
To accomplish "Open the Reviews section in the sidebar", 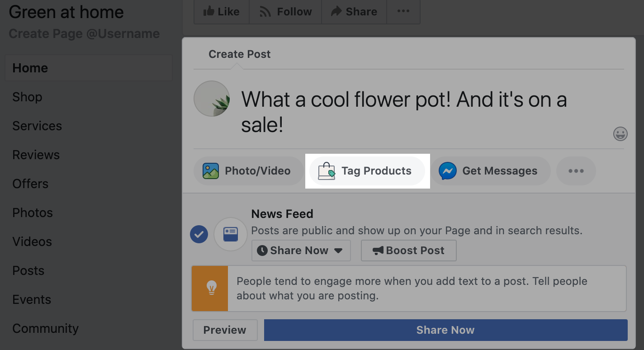I will tap(36, 155).
